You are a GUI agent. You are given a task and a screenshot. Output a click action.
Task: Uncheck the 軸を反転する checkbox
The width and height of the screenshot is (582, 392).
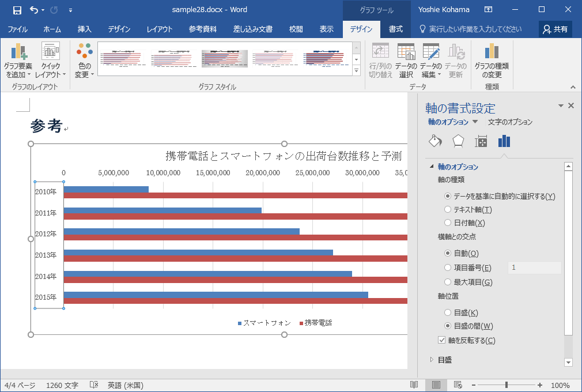[x=442, y=340]
